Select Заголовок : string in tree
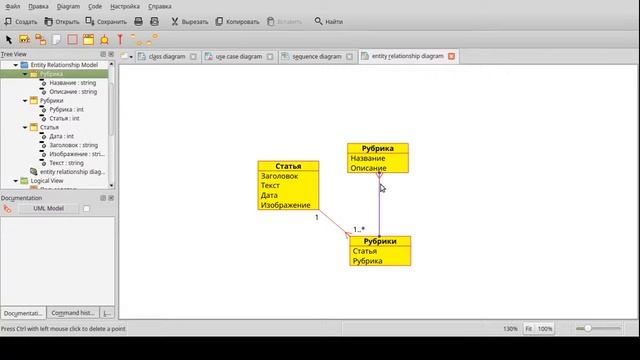Image resolution: width=640 pixels, height=360 pixels. [73, 145]
